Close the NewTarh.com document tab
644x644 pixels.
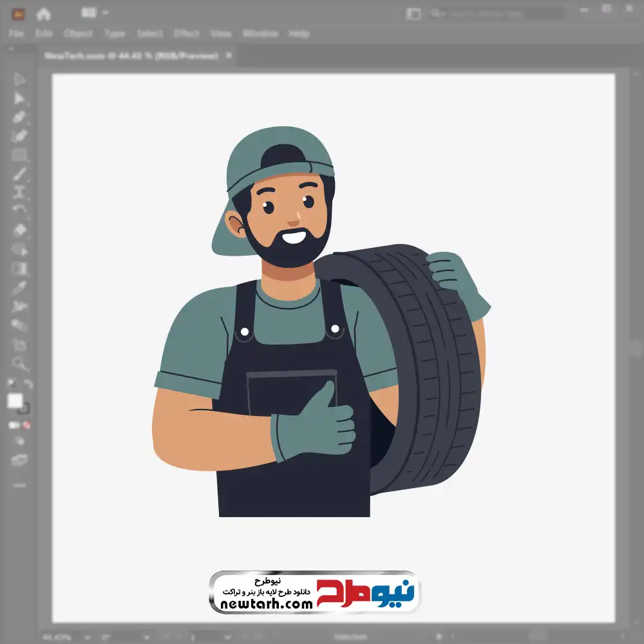[x=228, y=56]
